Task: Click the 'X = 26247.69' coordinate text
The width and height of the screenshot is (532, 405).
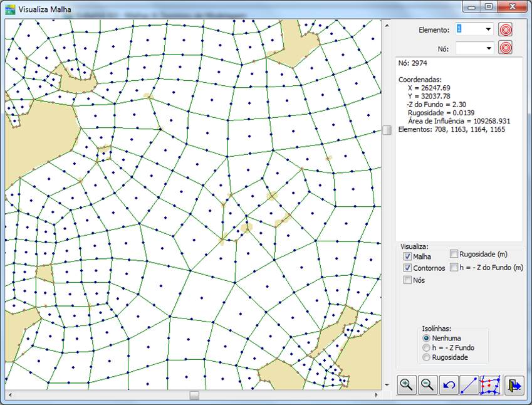Action: pyautogui.click(x=429, y=88)
